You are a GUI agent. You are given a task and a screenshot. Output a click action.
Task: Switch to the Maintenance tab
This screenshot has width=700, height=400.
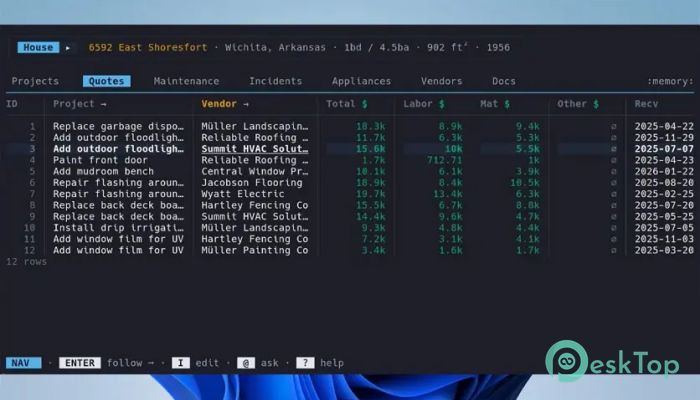[x=186, y=81]
